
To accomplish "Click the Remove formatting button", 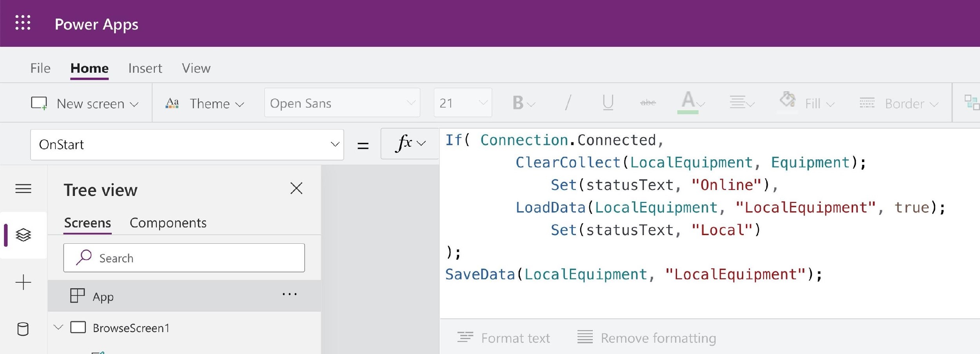I will coord(646,338).
